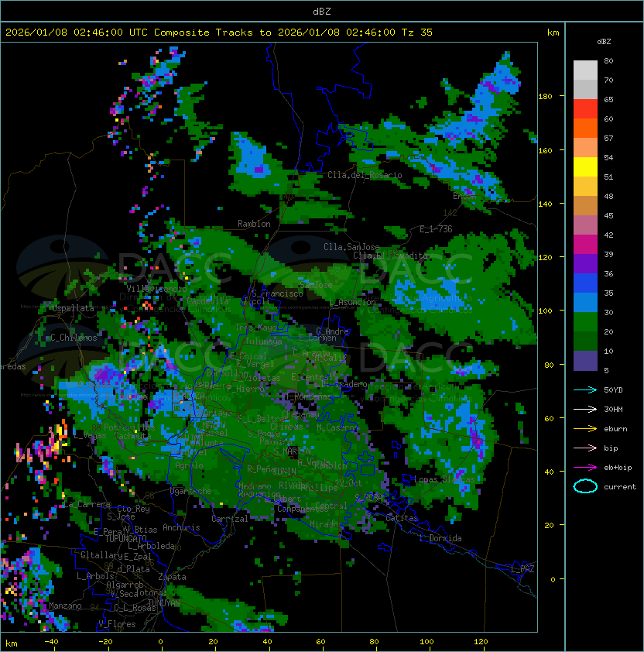Click the 'Capdevila' place label

click(x=207, y=301)
